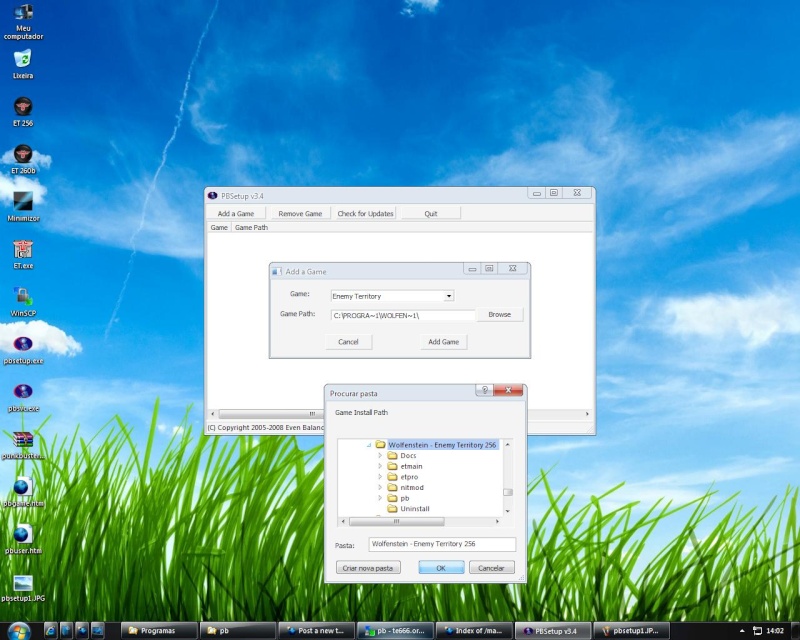Click Quit in PBSetup toolbar

point(431,213)
